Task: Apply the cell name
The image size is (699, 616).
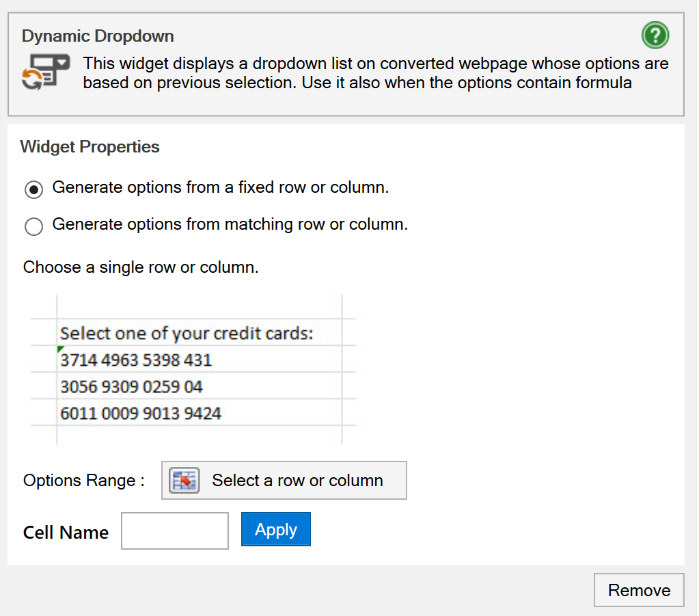Action: (275, 530)
